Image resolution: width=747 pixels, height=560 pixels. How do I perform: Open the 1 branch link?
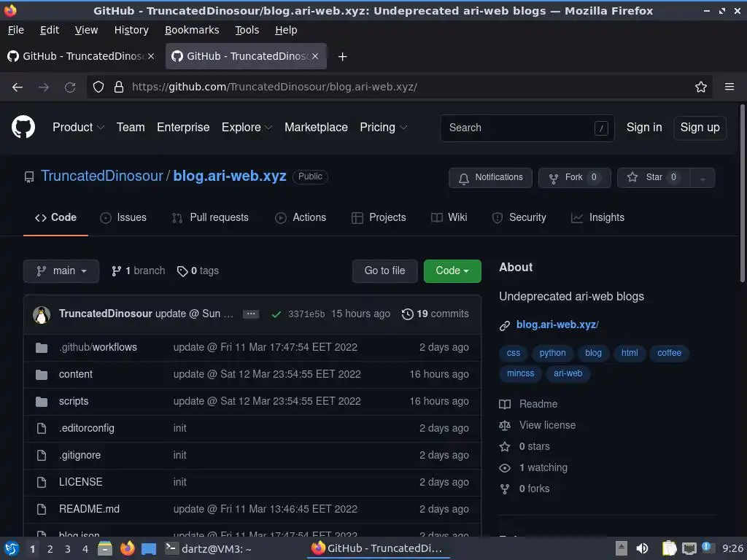tap(138, 271)
